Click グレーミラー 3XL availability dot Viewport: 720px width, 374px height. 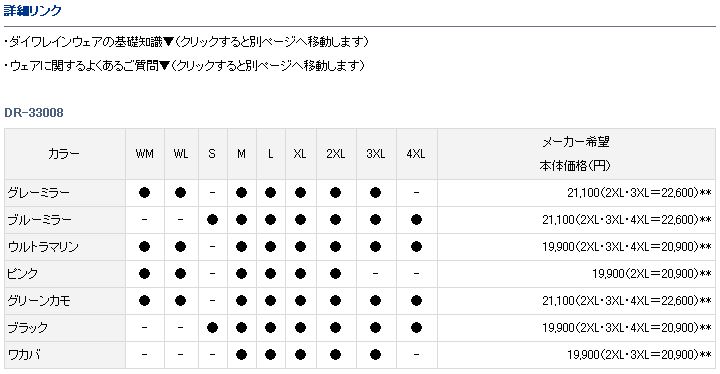376,193
